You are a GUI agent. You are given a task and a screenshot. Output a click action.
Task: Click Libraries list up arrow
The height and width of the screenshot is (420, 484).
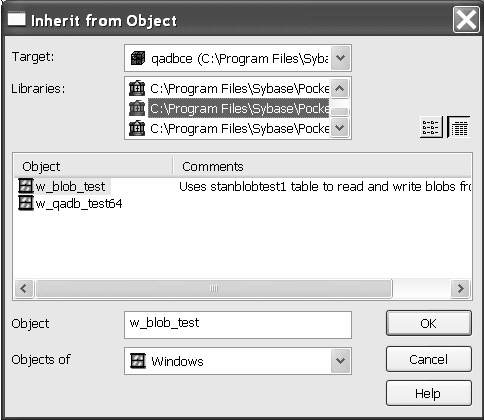coord(340,88)
